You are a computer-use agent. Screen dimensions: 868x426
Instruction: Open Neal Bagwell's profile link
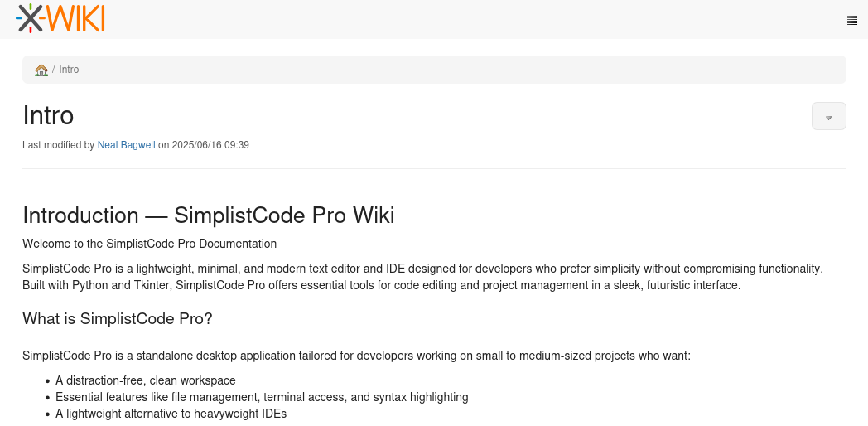tap(126, 145)
